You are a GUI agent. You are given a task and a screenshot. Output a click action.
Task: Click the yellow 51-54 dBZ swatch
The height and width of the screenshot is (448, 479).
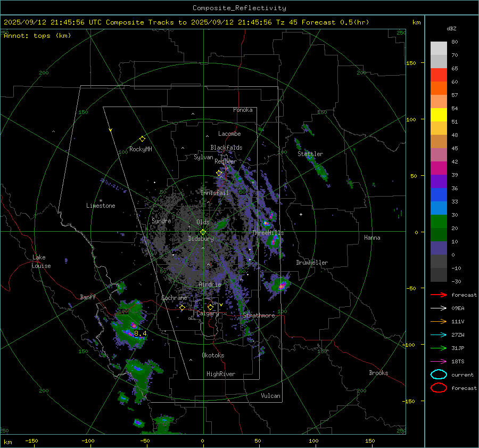click(439, 115)
